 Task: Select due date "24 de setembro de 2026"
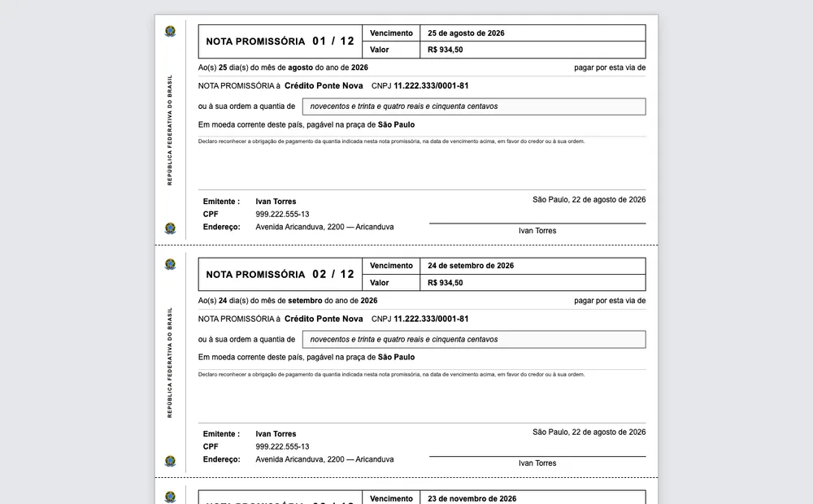coord(471,266)
